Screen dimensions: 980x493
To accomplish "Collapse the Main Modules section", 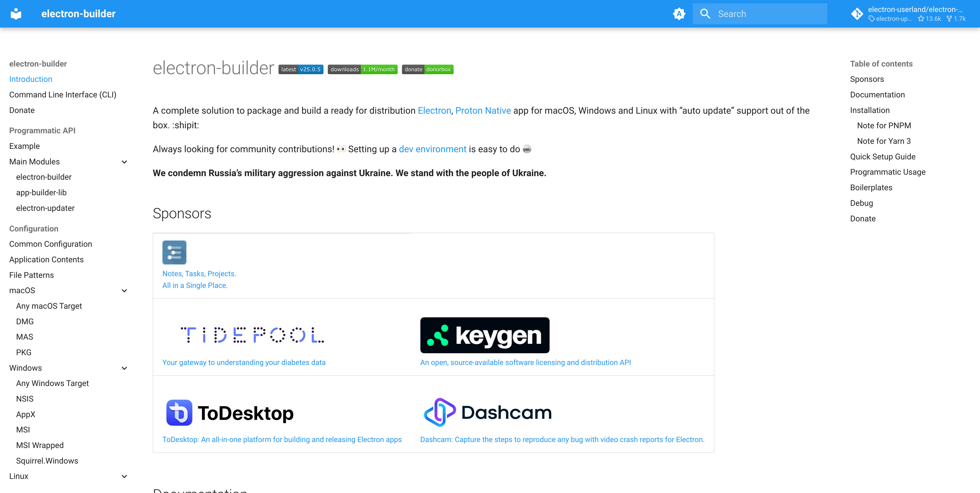I will (x=124, y=162).
